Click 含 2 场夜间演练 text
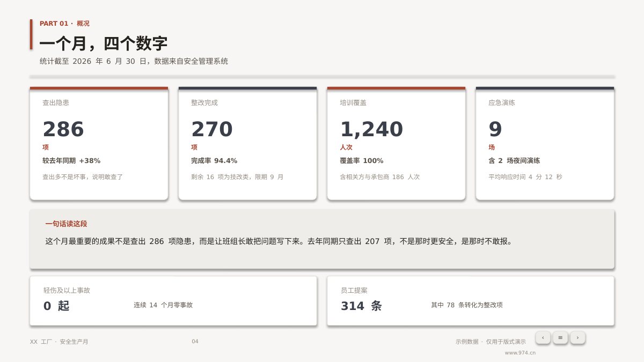644x362 pixels. [x=514, y=160]
